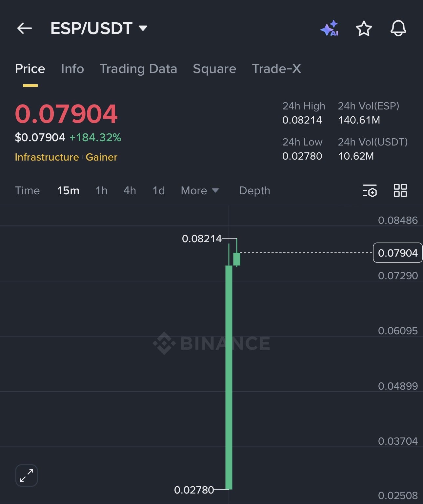Click the 0.07904 current price marker

pos(397,253)
